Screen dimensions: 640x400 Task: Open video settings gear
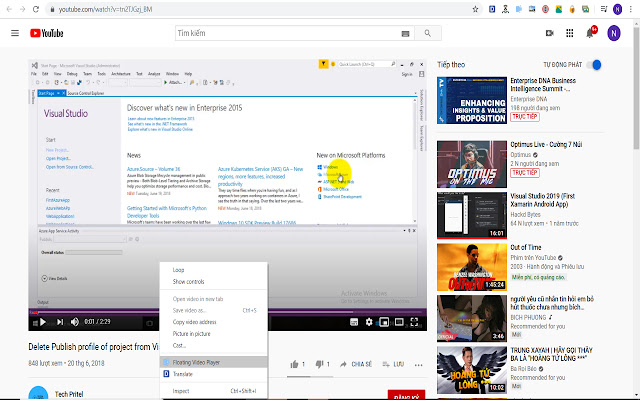click(x=369, y=322)
